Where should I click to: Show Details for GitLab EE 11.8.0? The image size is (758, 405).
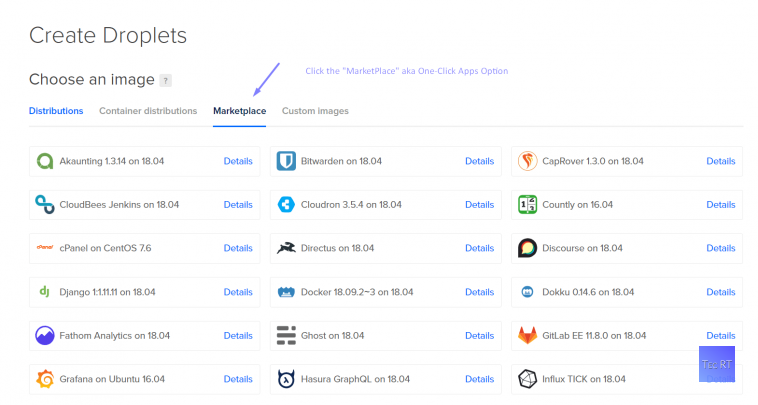click(x=721, y=335)
